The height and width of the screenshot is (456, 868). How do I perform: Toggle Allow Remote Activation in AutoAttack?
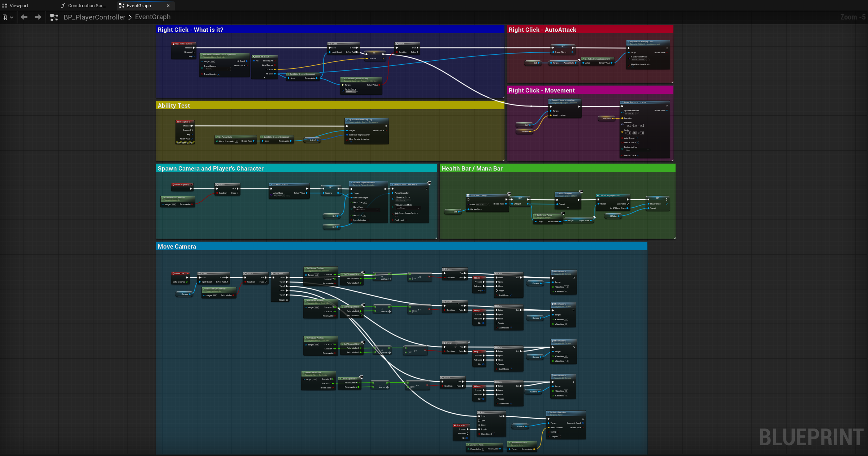tap(633, 67)
